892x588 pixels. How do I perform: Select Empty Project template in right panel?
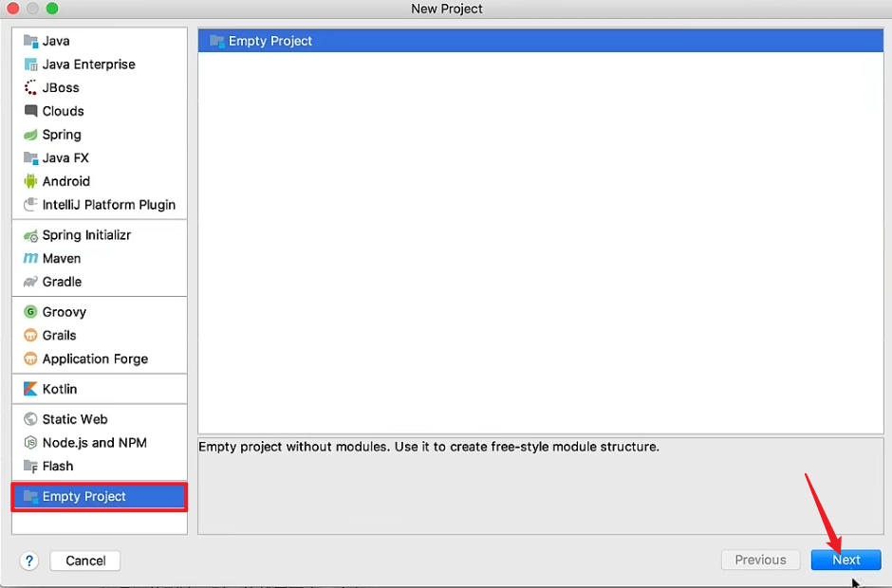pos(541,41)
